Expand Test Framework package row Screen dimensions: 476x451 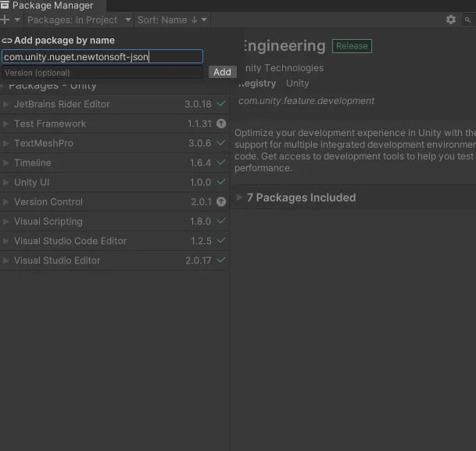point(5,123)
